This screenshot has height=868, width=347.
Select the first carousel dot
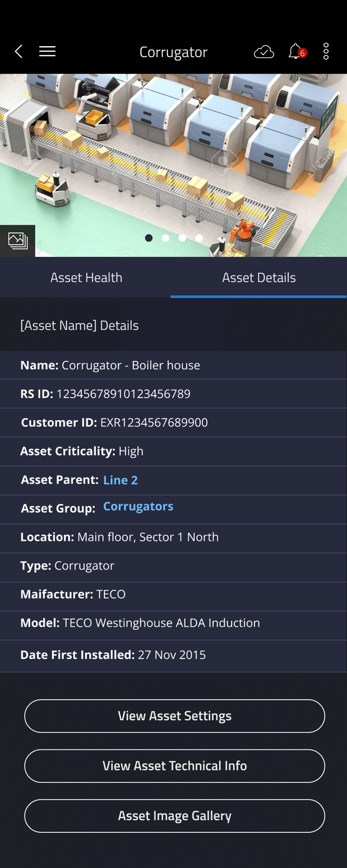tap(149, 238)
